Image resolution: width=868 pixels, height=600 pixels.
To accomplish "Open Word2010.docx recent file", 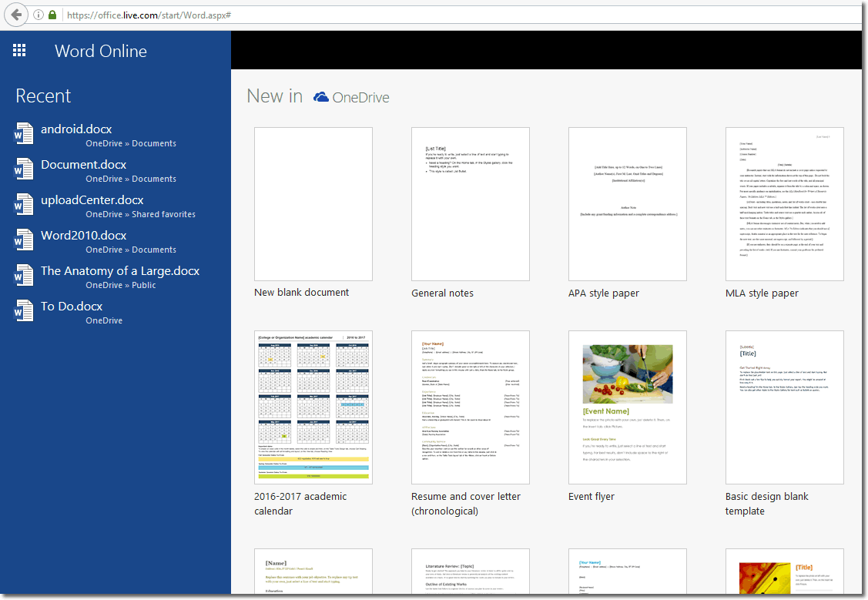I will tap(84, 235).
